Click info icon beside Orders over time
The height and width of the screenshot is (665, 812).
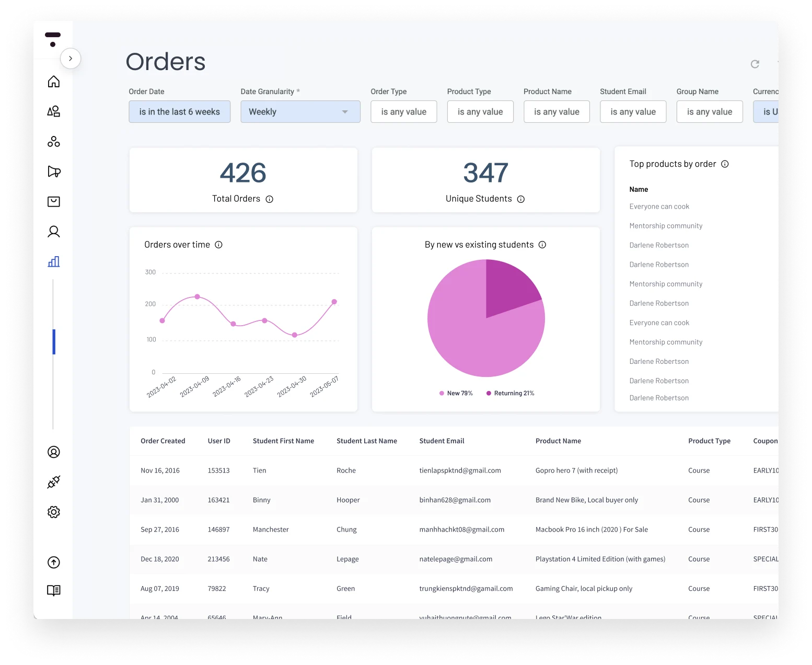click(219, 245)
